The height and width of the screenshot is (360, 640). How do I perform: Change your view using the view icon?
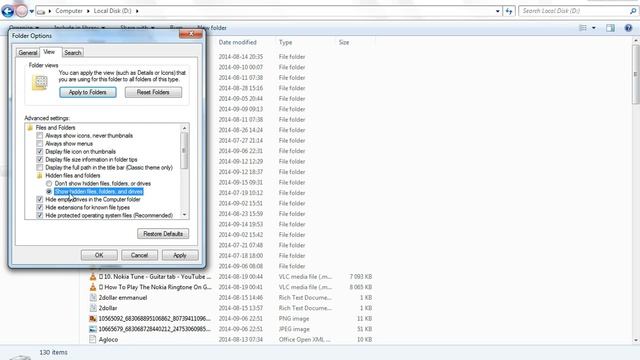pyautogui.click(x=583, y=28)
